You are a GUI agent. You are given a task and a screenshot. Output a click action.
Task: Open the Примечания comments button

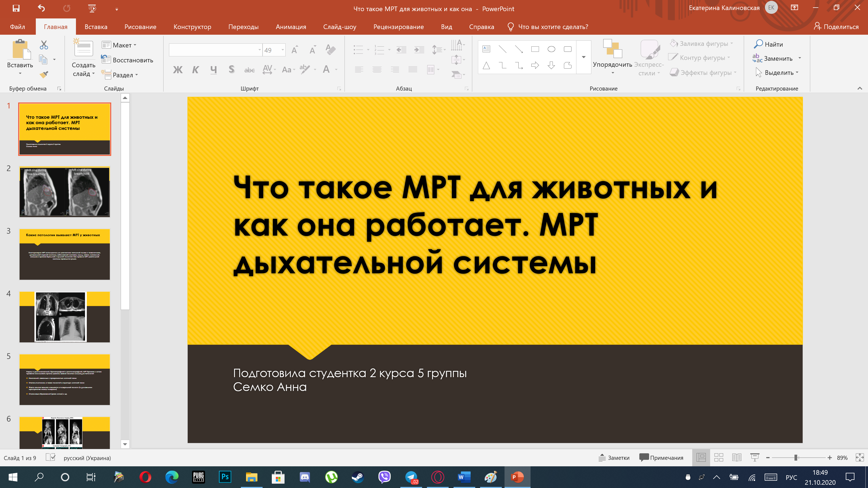661,457
